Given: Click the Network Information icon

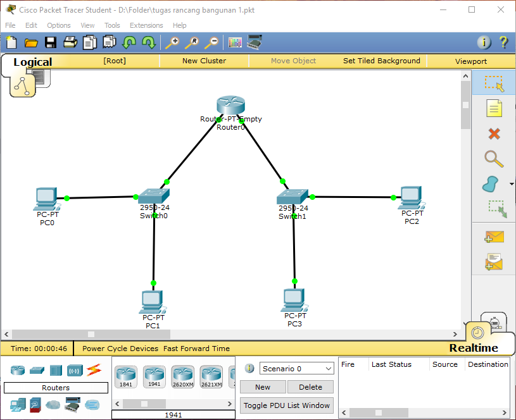Looking at the screenshot, I should click(x=484, y=42).
